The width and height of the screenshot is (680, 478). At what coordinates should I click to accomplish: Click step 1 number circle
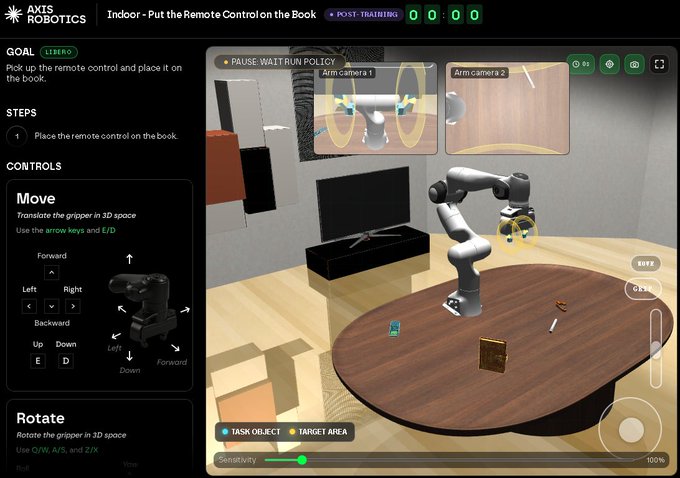point(17,136)
